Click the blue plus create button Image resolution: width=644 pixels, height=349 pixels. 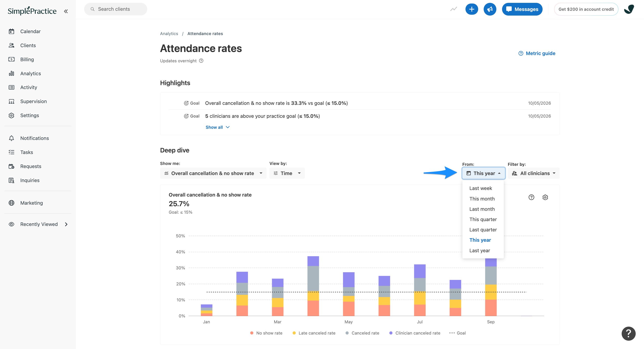[471, 9]
